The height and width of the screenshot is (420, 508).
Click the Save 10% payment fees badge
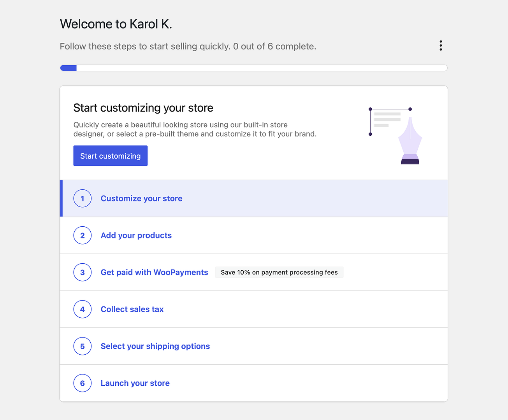pyautogui.click(x=279, y=272)
